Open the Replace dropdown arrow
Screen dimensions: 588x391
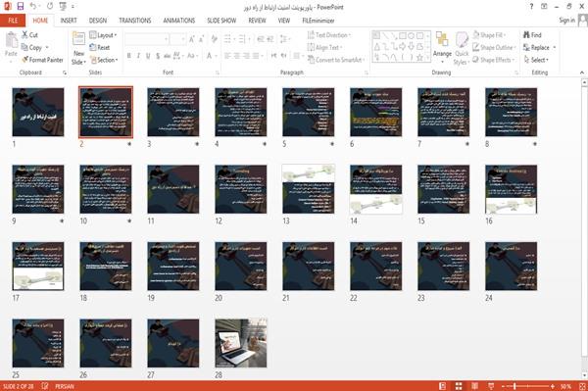555,48
